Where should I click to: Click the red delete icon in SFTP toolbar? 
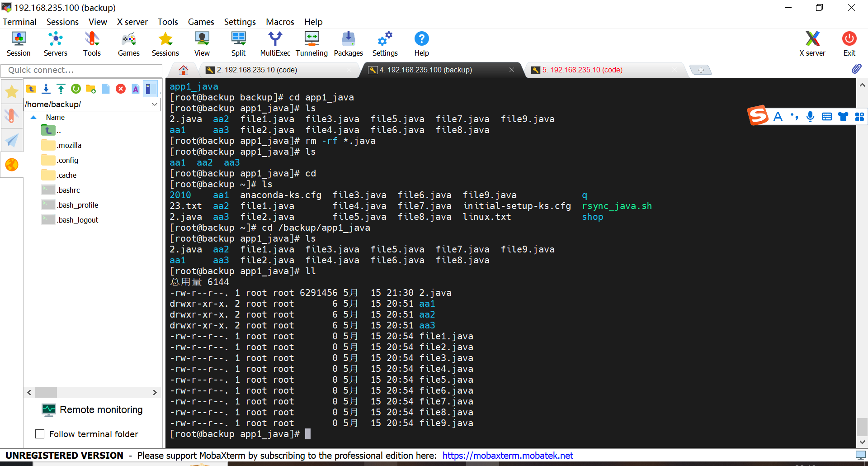121,89
